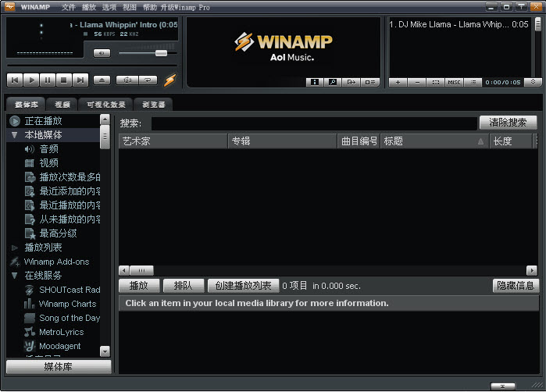Select 正在播放 in the sidebar
This screenshot has width=546, height=392.
(x=43, y=121)
